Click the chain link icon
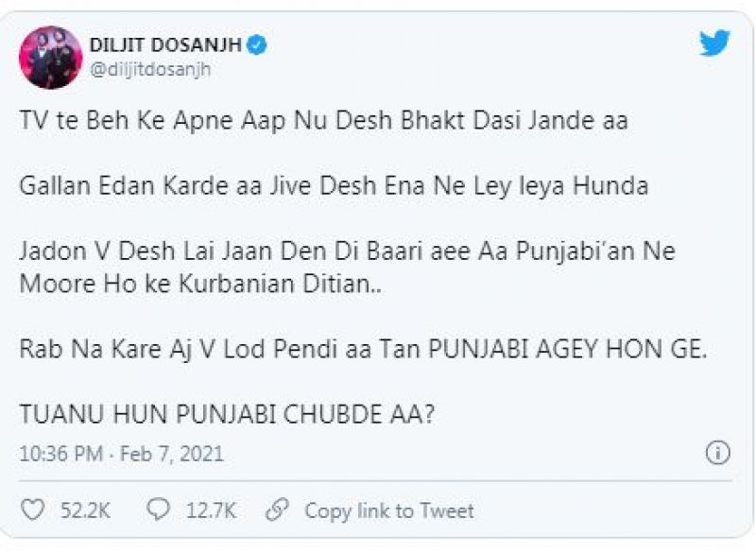This screenshot has width=756, height=554. [277, 511]
